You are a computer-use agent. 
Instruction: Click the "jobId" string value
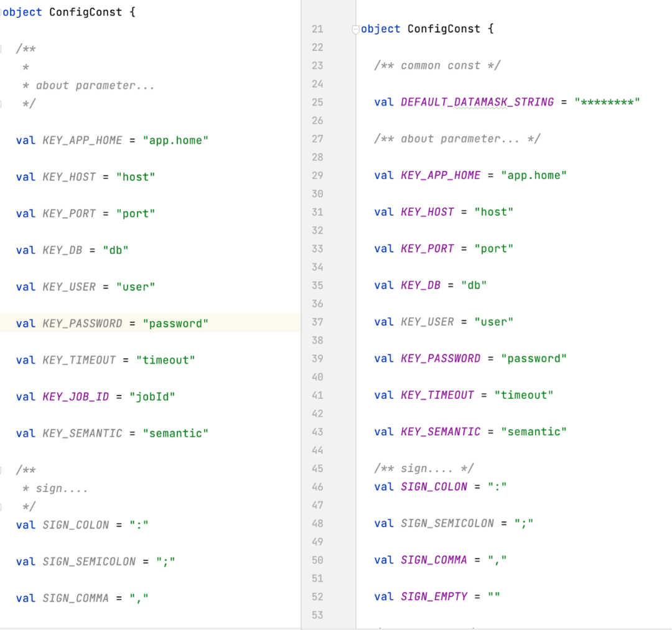click(152, 396)
